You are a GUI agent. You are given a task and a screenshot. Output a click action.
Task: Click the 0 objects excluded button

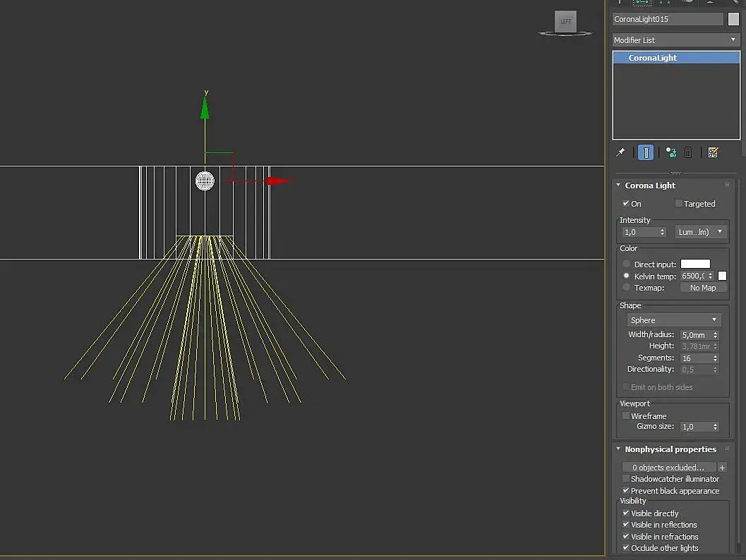tap(668, 467)
